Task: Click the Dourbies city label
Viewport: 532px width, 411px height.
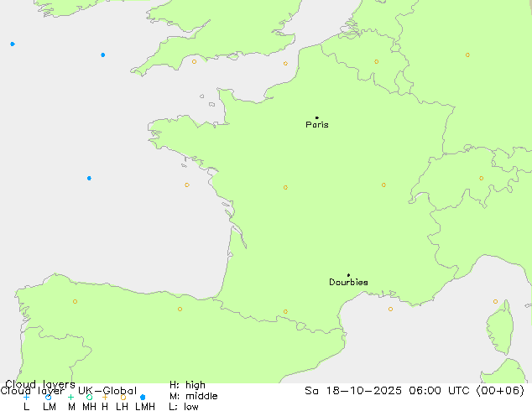Action: tap(348, 282)
